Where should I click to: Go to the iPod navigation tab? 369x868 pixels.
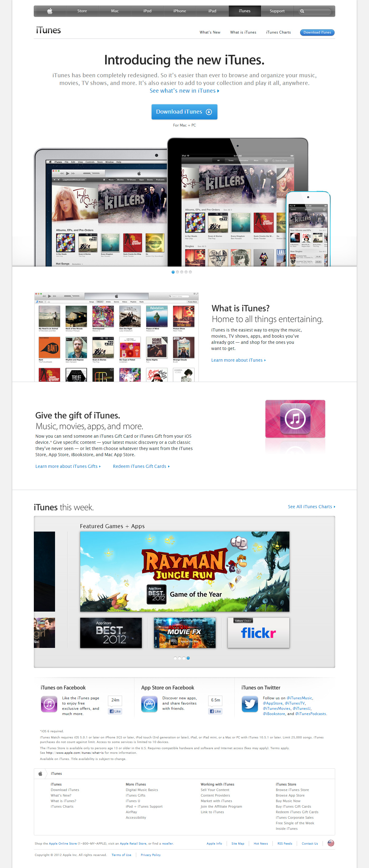(x=148, y=11)
